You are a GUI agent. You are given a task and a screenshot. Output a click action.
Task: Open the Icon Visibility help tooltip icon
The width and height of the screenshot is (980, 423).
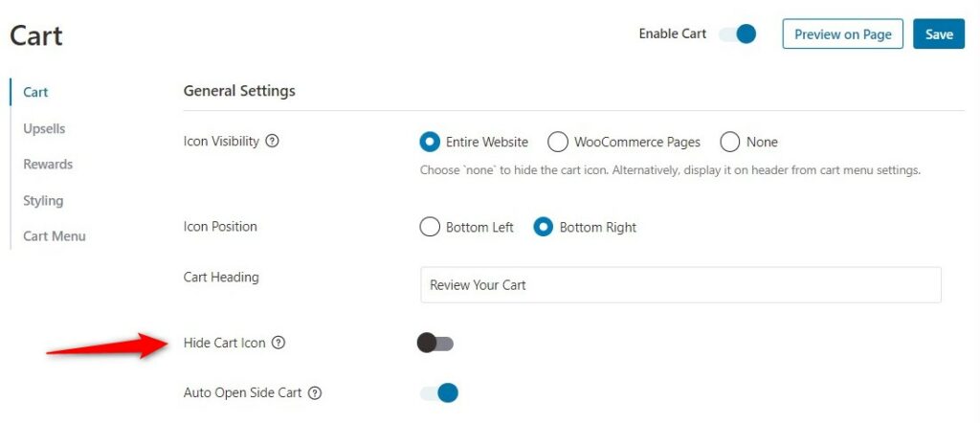pos(272,142)
